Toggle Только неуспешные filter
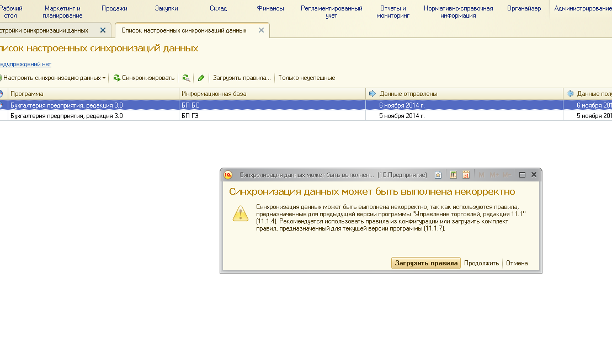The image size is (612, 364). pyautogui.click(x=306, y=78)
